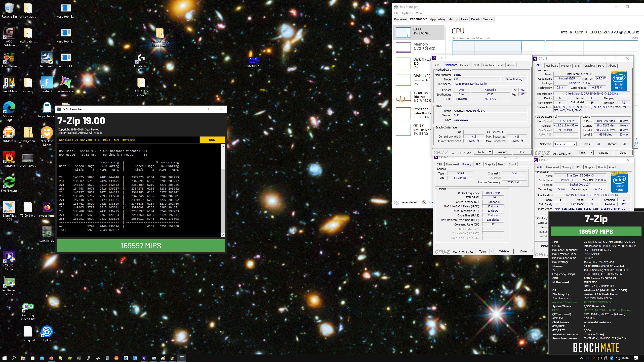Open the File menu in Task Manager

[x=396, y=13]
